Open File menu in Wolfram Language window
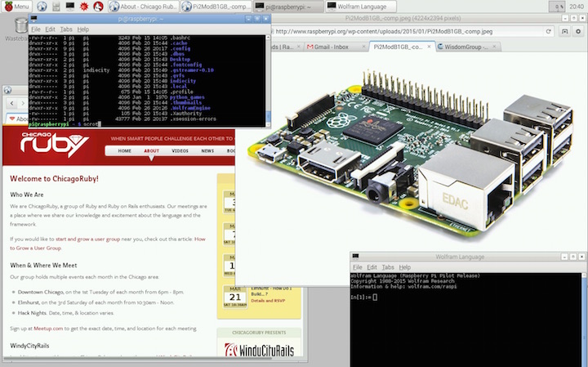This screenshot has width=588, height=367. [x=358, y=267]
